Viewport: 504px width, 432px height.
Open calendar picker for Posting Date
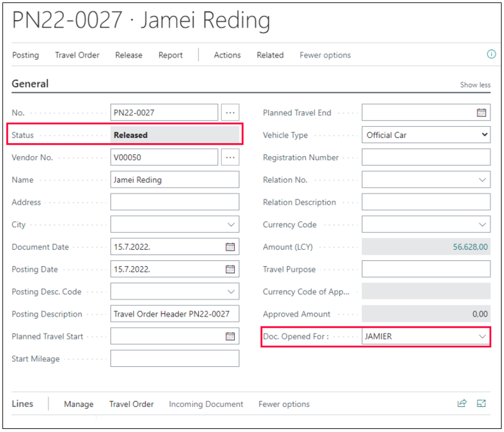(x=230, y=269)
